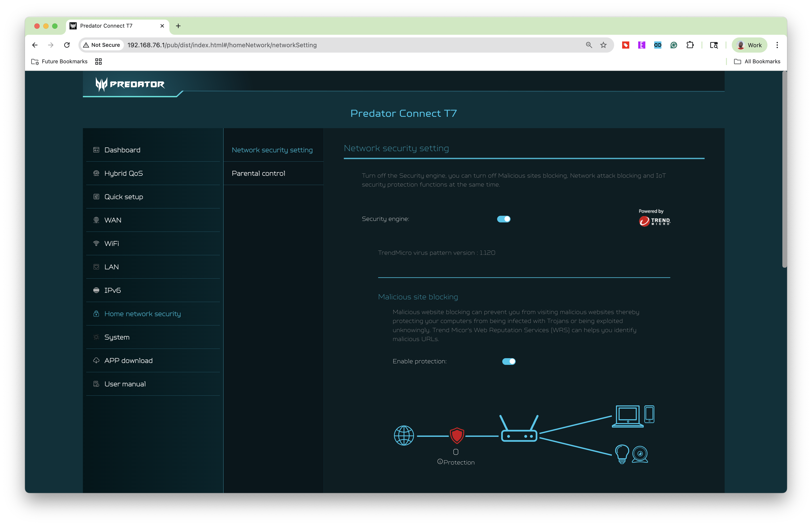Click the Malicious site blocking heading
This screenshot has height=526, width=812.
coord(418,297)
